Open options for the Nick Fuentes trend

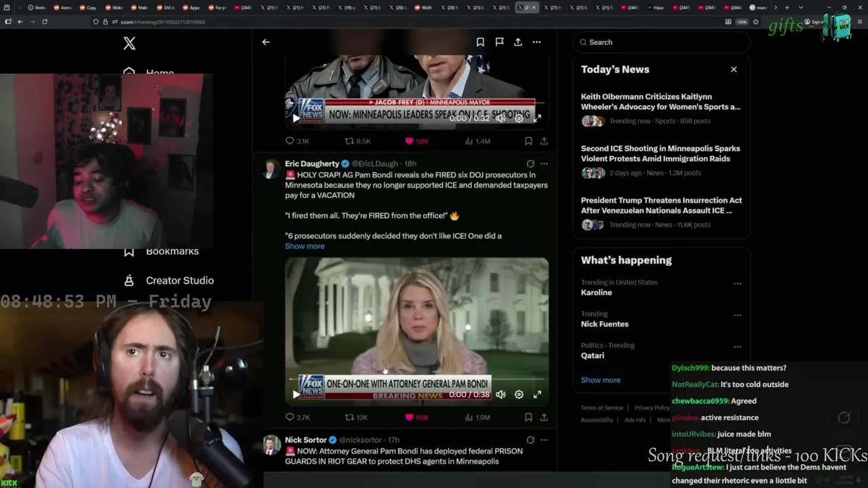(x=737, y=315)
